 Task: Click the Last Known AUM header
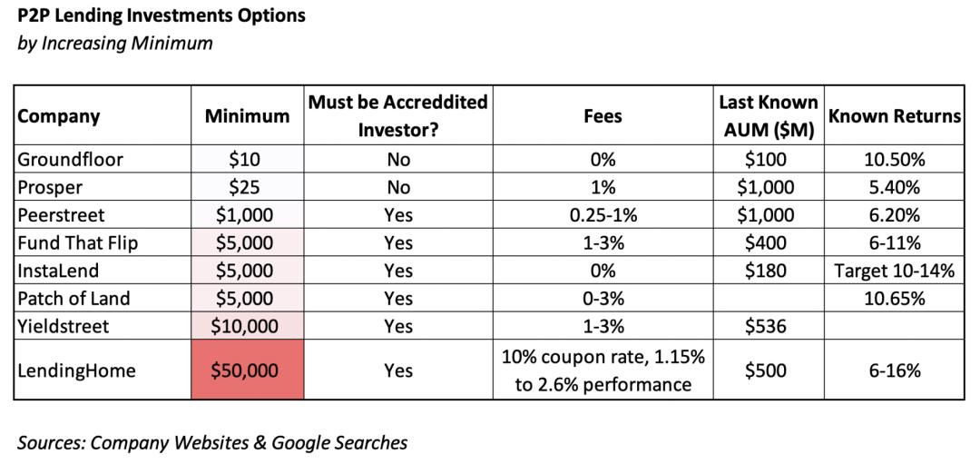pyautogui.click(x=768, y=116)
